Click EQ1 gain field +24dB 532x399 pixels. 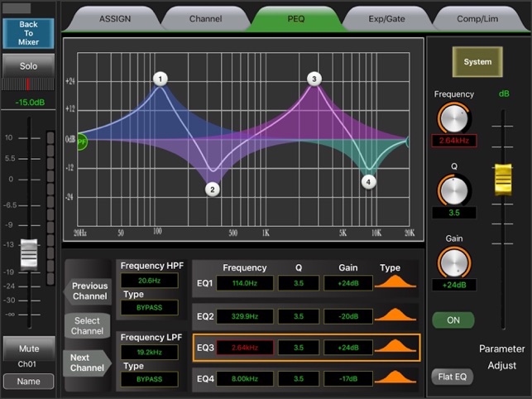(348, 283)
